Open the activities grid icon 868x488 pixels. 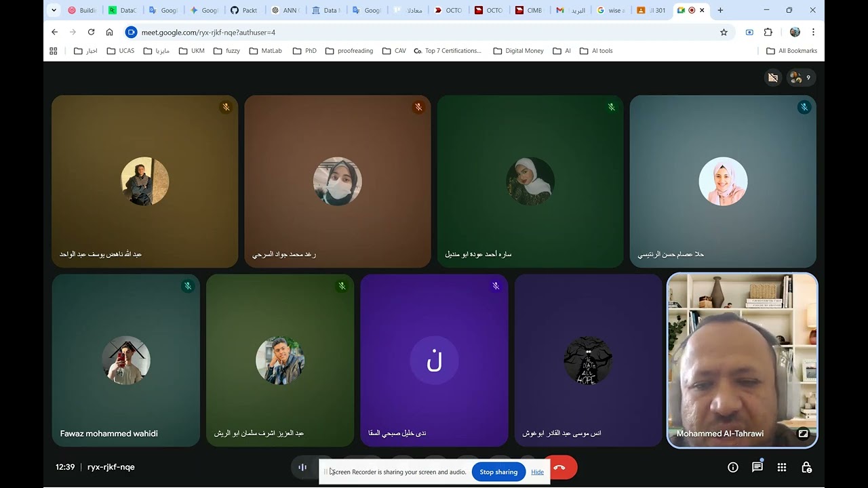click(x=782, y=467)
